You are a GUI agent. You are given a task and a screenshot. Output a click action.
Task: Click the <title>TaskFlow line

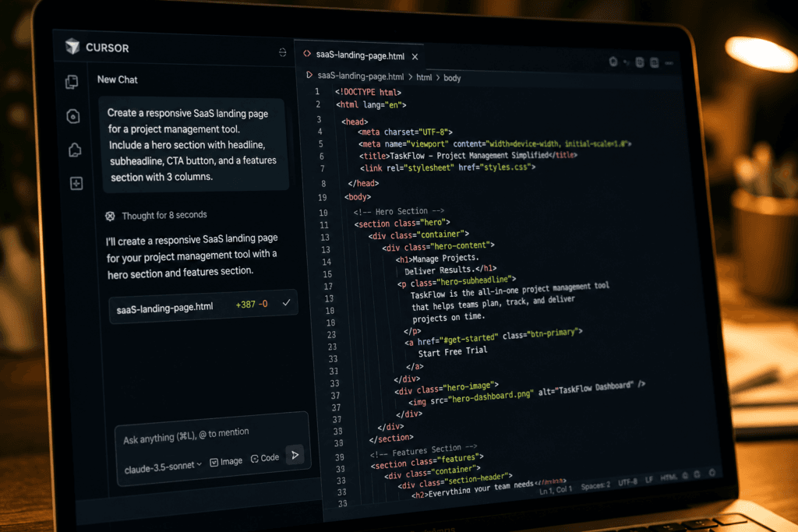coord(468,155)
